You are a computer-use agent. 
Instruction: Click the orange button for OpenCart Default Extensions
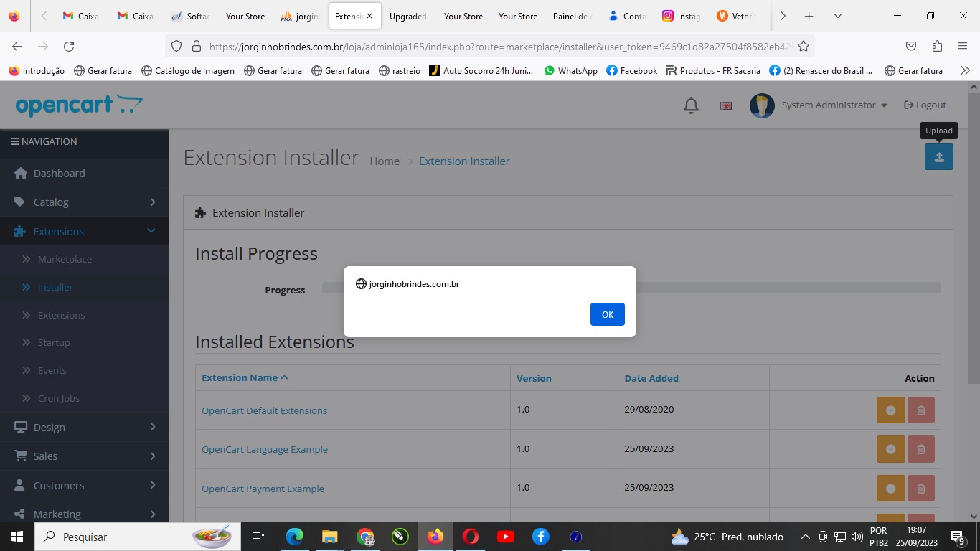pos(890,410)
